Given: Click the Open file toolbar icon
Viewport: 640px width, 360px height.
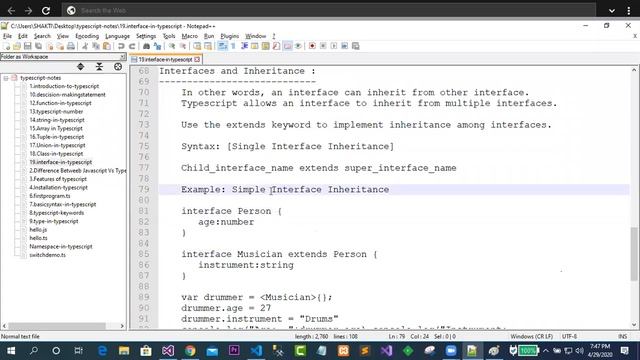Looking at the screenshot, I should pyautogui.click(x=17, y=46).
